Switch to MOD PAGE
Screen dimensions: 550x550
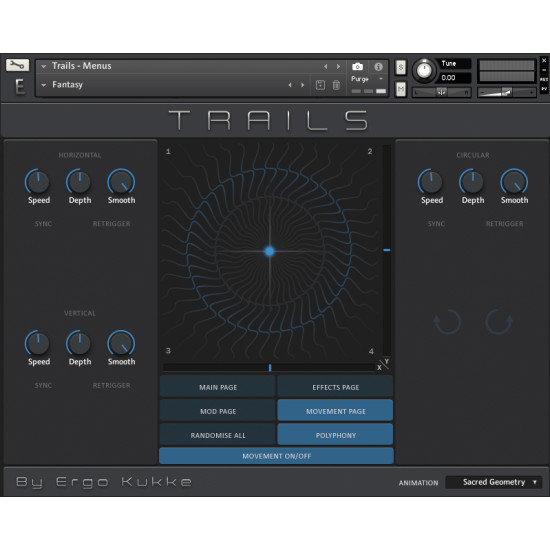pyautogui.click(x=218, y=411)
